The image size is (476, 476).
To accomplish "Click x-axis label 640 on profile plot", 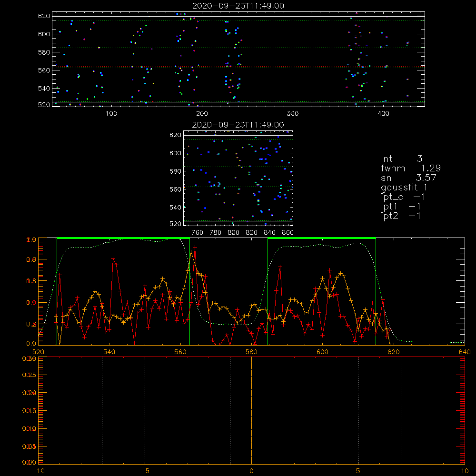I will tap(465, 352).
